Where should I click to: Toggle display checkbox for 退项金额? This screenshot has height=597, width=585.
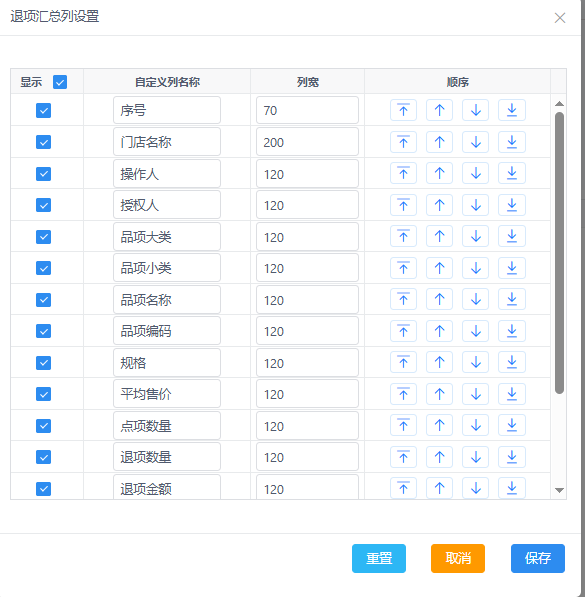point(43,489)
